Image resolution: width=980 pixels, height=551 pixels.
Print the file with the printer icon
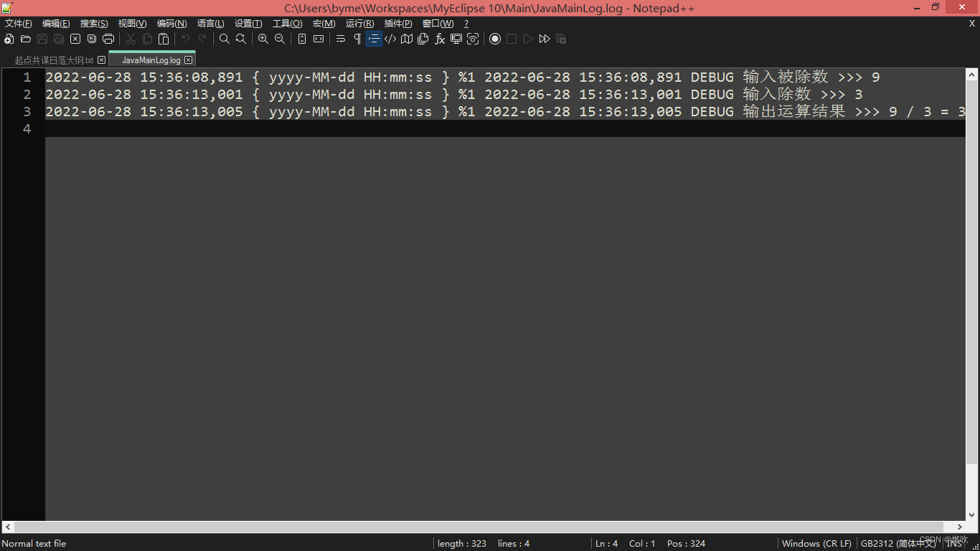[108, 39]
